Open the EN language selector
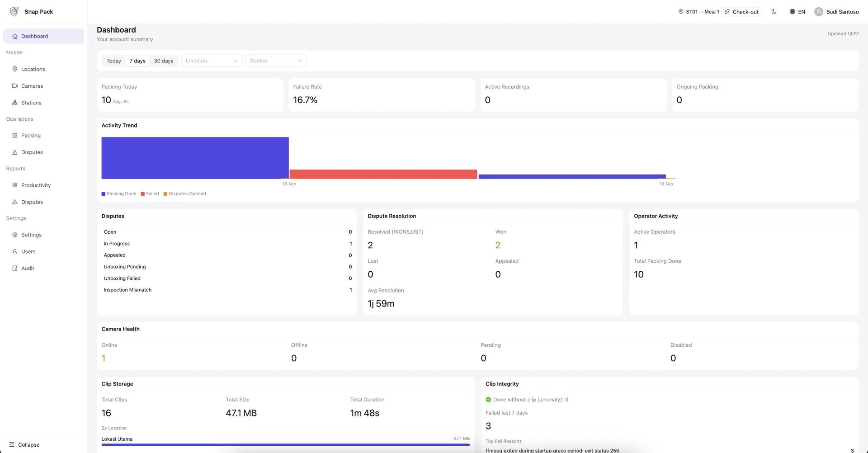Image resolution: width=868 pixels, height=453 pixels. point(797,12)
